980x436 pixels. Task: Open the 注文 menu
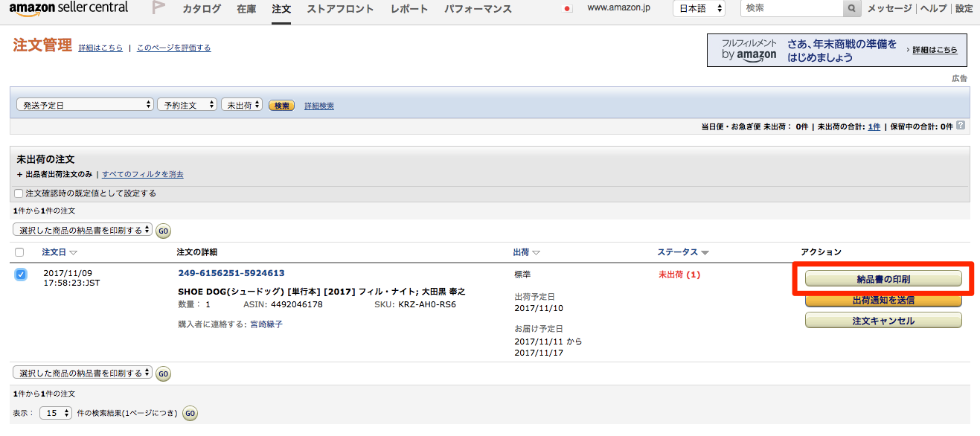click(x=281, y=9)
